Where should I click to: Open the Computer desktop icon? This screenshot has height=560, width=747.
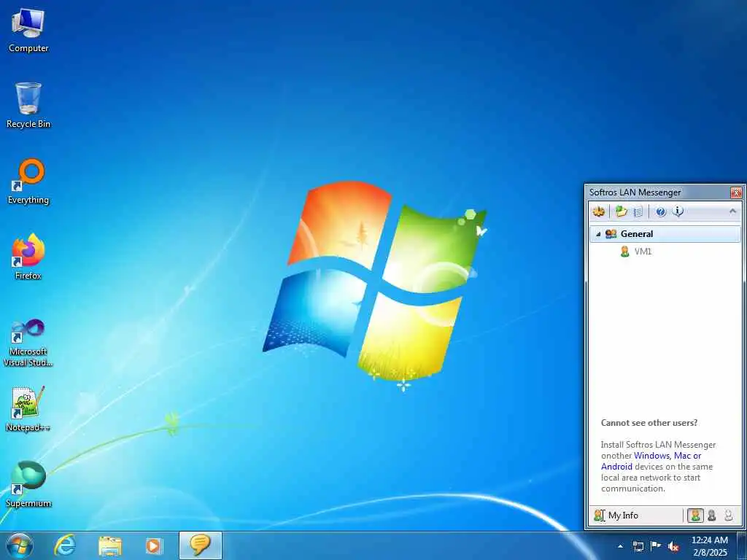coord(28,30)
